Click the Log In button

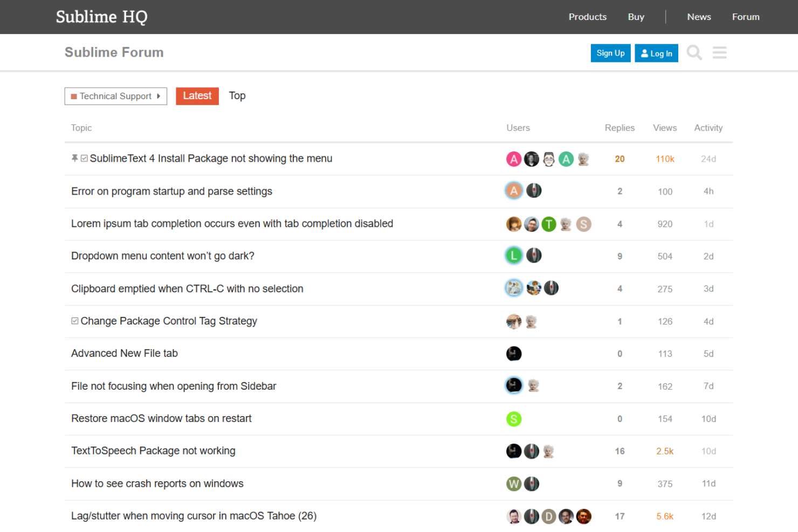pos(657,53)
